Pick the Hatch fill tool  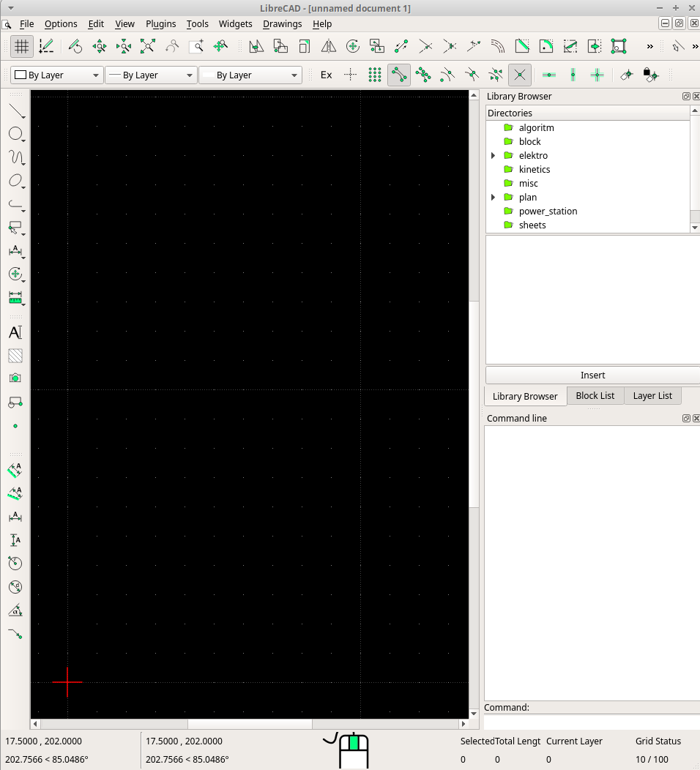tap(15, 356)
